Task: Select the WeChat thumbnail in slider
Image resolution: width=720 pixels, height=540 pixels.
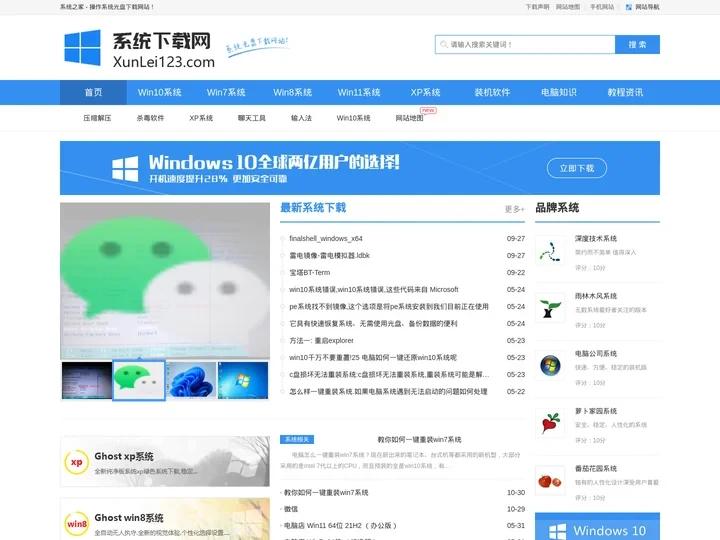Action: point(139,380)
